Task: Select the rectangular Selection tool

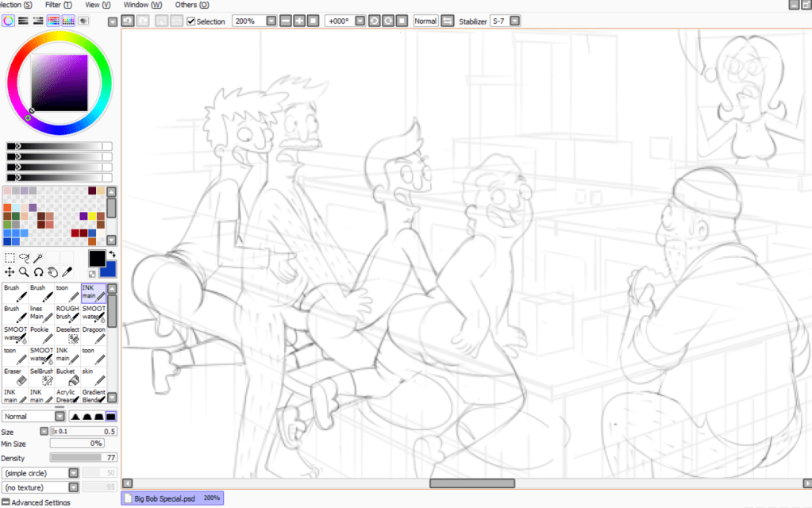Action: pos(10,258)
